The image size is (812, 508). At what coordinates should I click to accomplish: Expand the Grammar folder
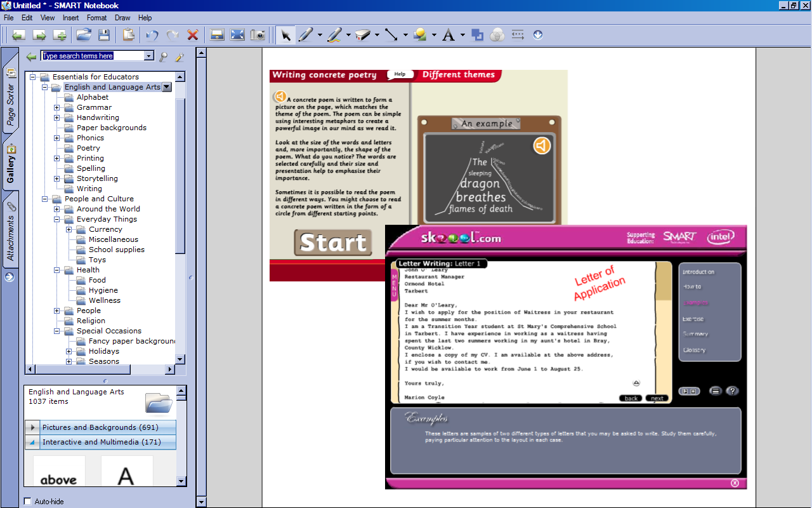coord(57,107)
